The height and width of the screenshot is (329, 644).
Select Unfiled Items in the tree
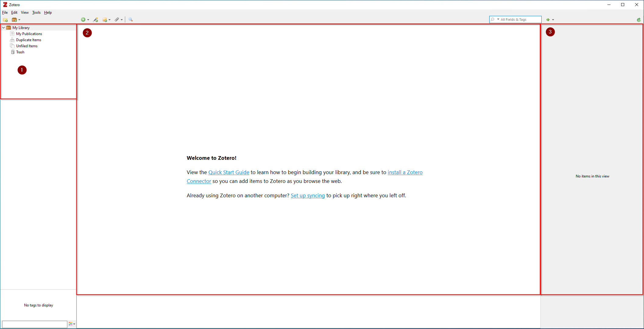tap(27, 46)
